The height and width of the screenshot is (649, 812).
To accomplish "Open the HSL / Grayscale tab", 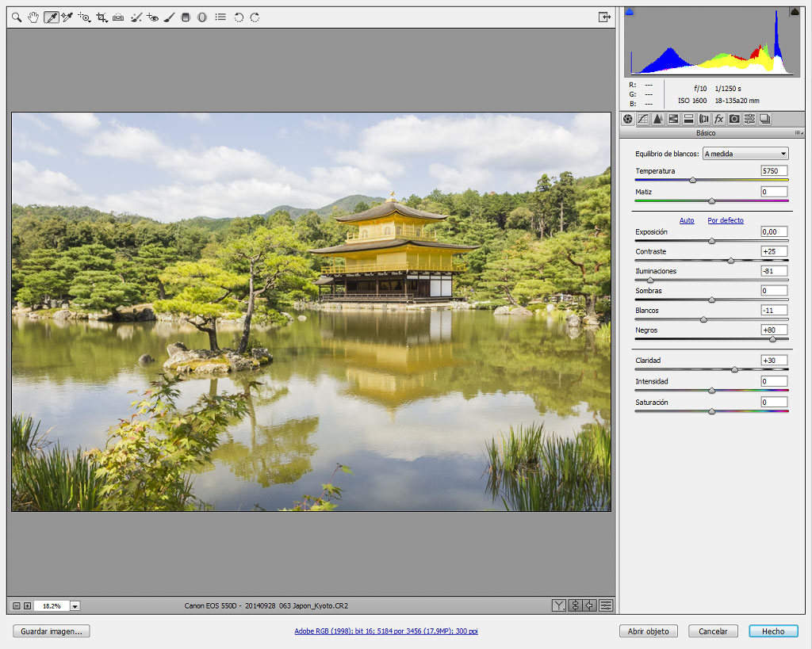I will point(673,119).
